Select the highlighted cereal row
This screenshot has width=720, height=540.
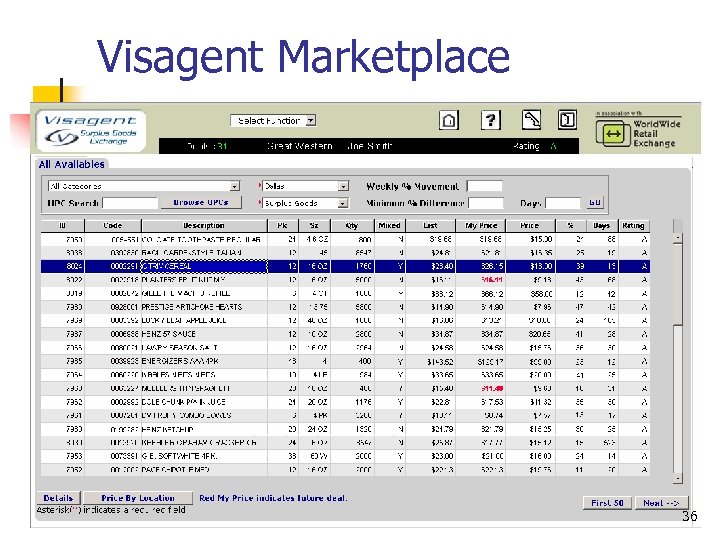(345, 266)
